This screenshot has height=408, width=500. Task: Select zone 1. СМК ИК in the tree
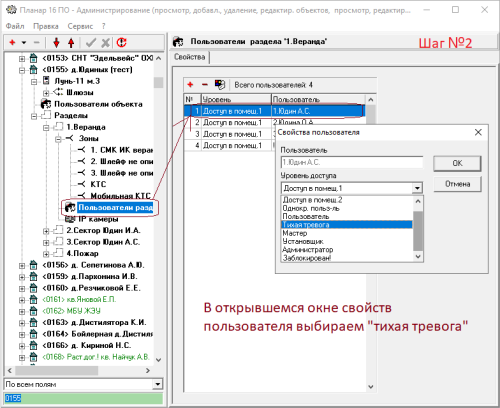[121, 150]
